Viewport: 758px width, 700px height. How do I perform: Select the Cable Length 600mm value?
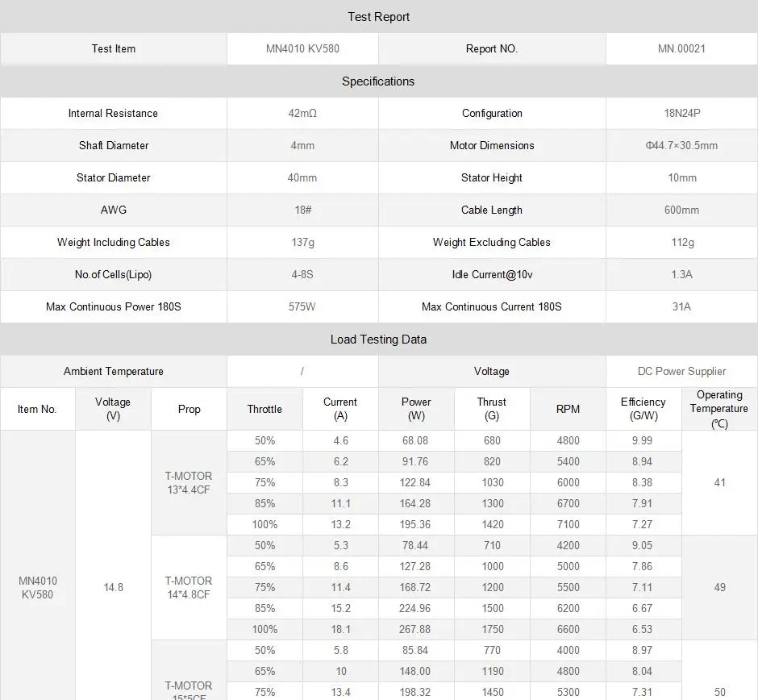point(681,210)
